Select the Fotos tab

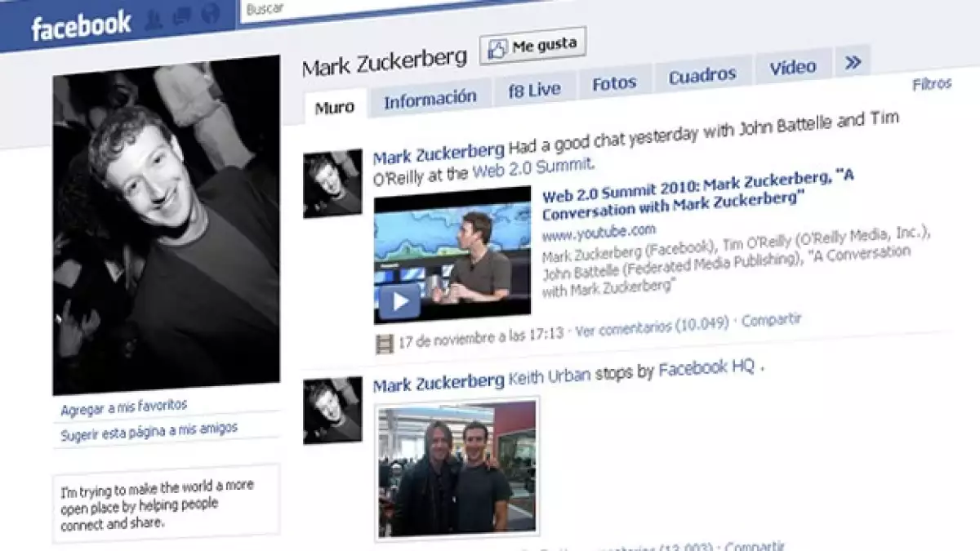(x=614, y=84)
